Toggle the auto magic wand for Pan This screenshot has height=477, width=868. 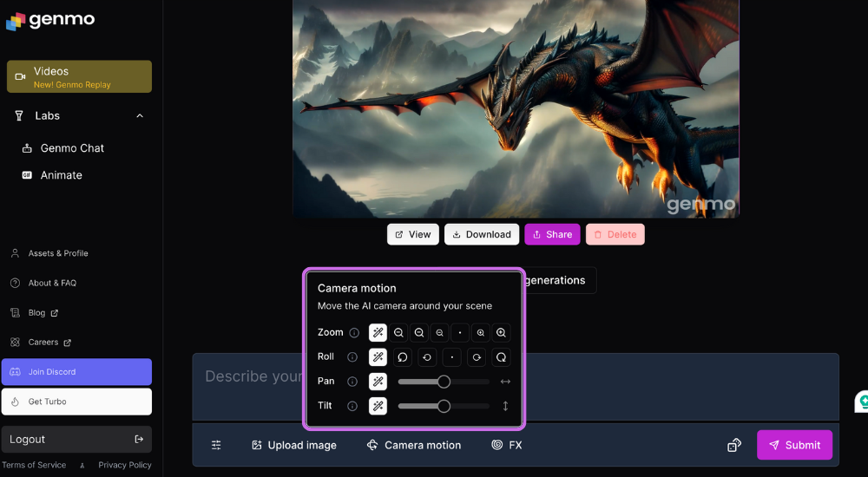tap(378, 382)
